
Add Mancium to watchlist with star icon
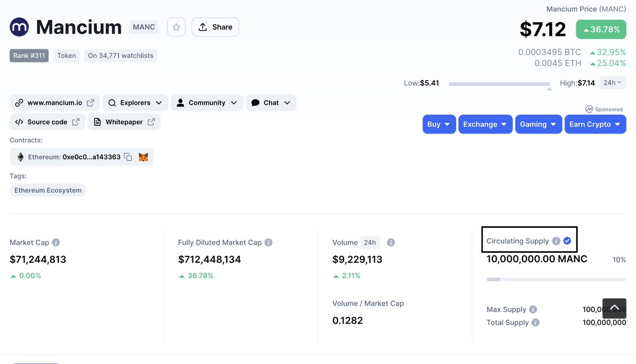(x=176, y=27)
